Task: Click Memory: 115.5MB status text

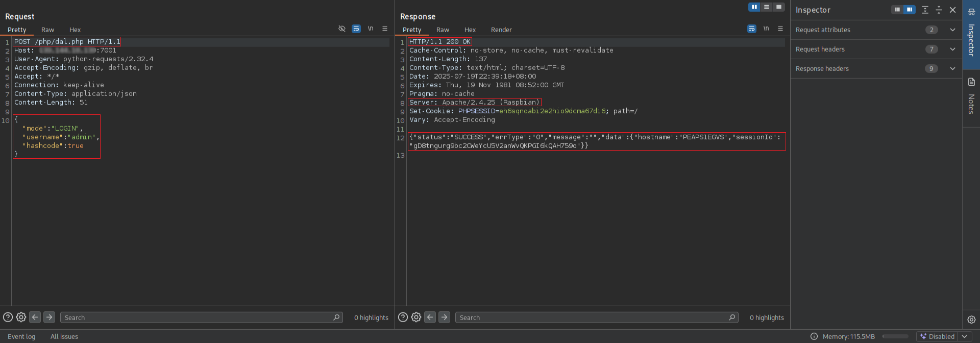Action: (848, 336)
